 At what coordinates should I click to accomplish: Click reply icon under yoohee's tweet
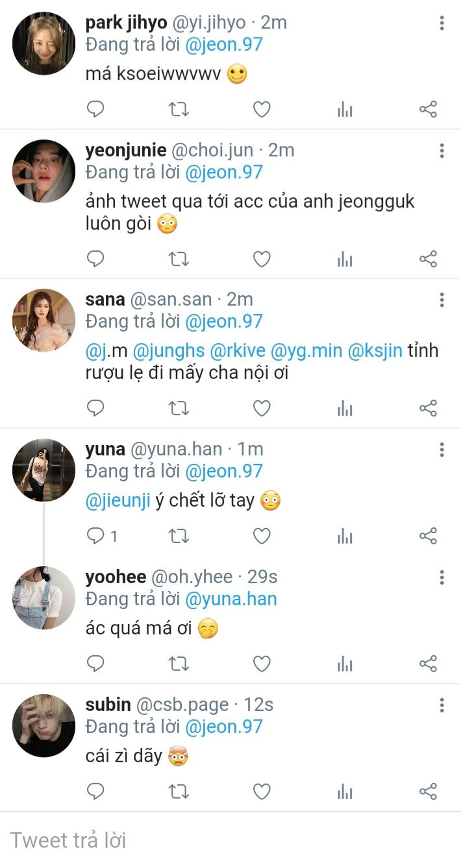click(x=95, y=664)
